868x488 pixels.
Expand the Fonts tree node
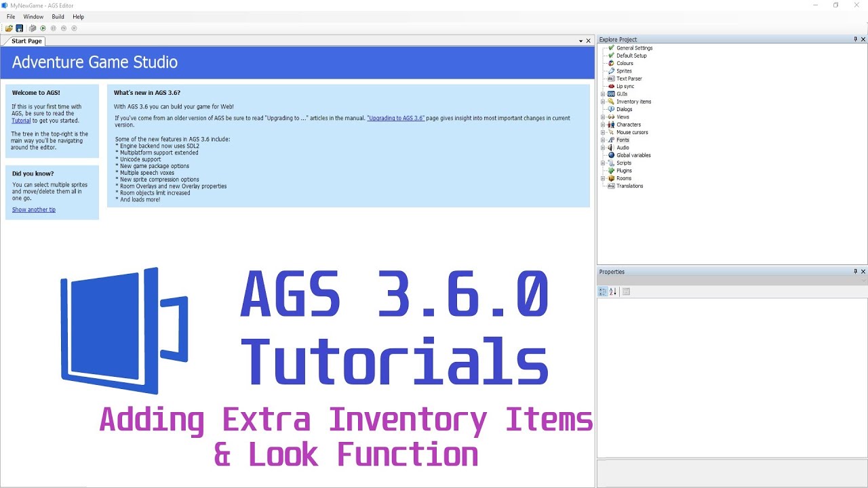[603, 140]
